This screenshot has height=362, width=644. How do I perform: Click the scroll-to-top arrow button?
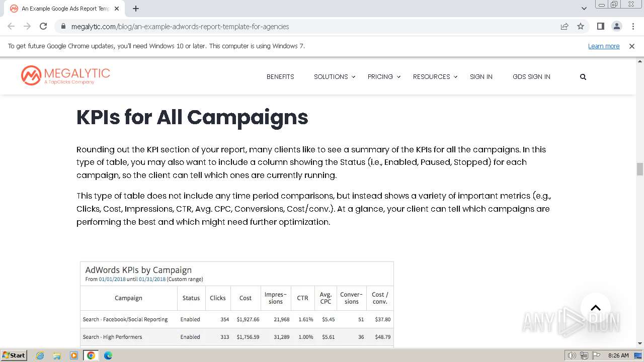tap(595, 308)
